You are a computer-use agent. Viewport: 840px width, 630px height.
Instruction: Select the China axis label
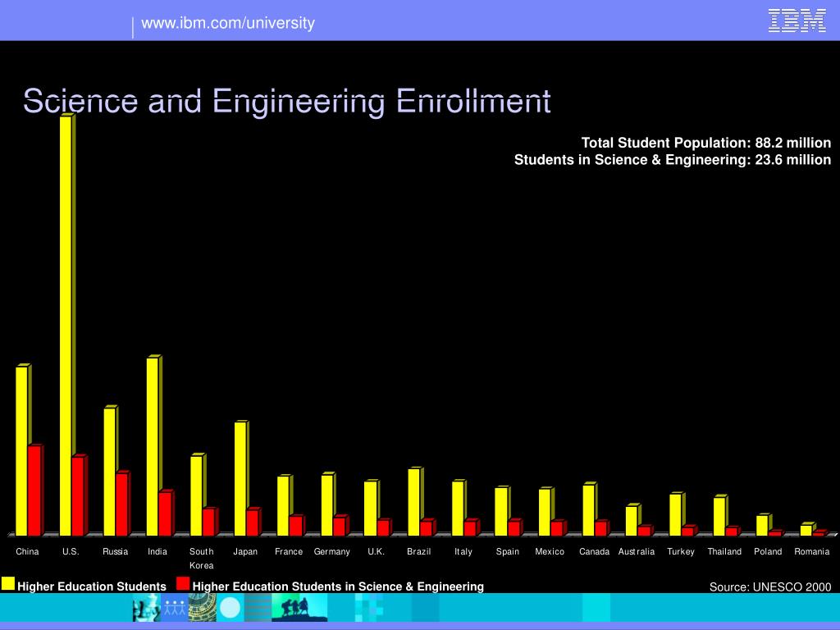(27, 551)
